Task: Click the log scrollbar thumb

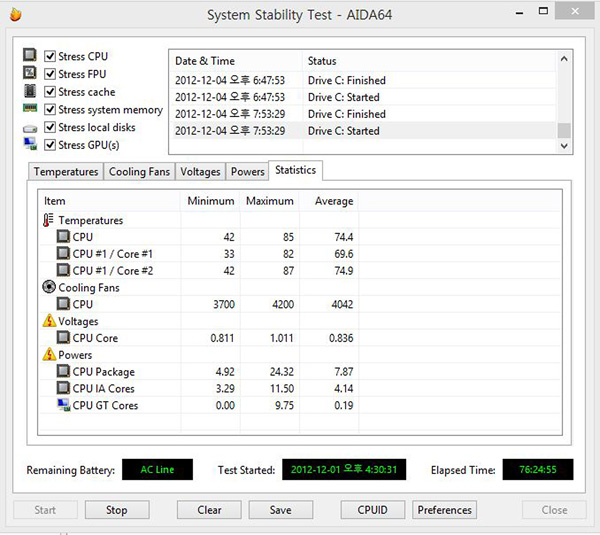Action: (x=564, y=130)
